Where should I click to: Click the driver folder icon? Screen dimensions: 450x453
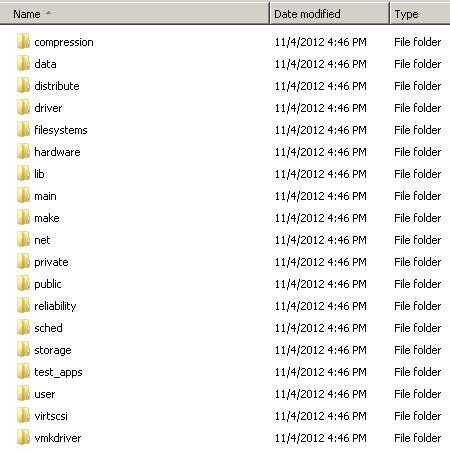23,107
